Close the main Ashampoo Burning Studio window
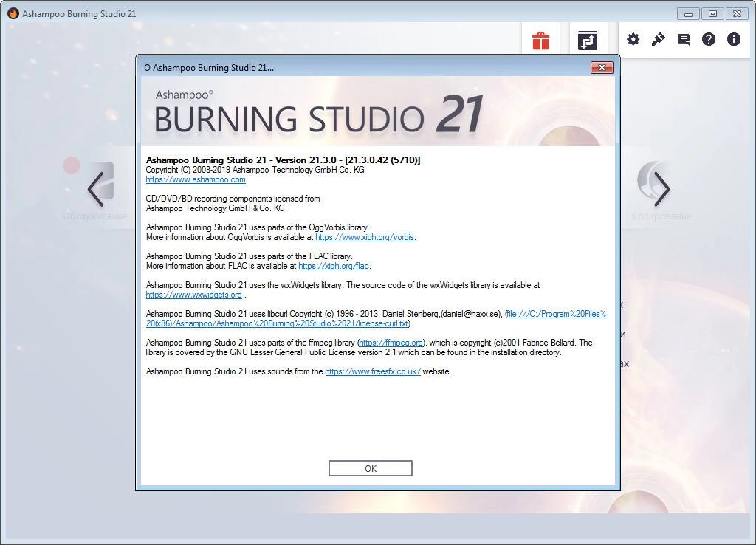Image resolution: width=756 pixels, height=545 pixels. (x=738, y=14)
